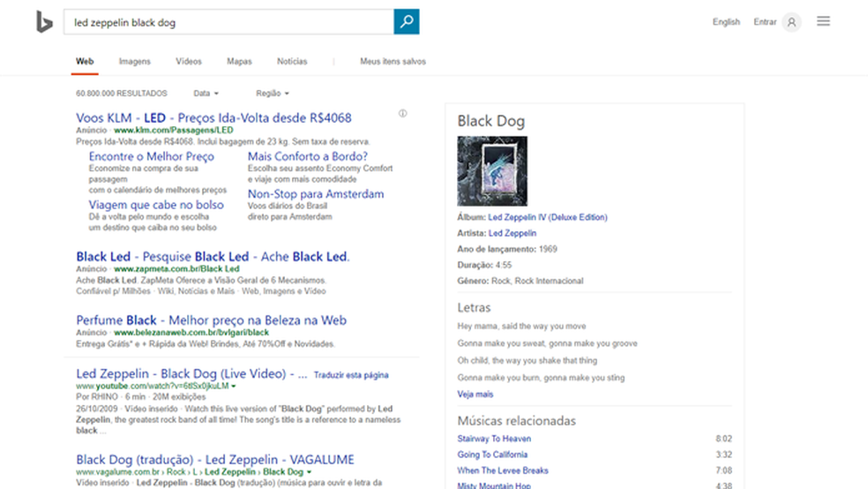The image size is (868, 489).
Task: Click the 8:02 duration for Stairway To Heaven
Action: tap(723, 439)
